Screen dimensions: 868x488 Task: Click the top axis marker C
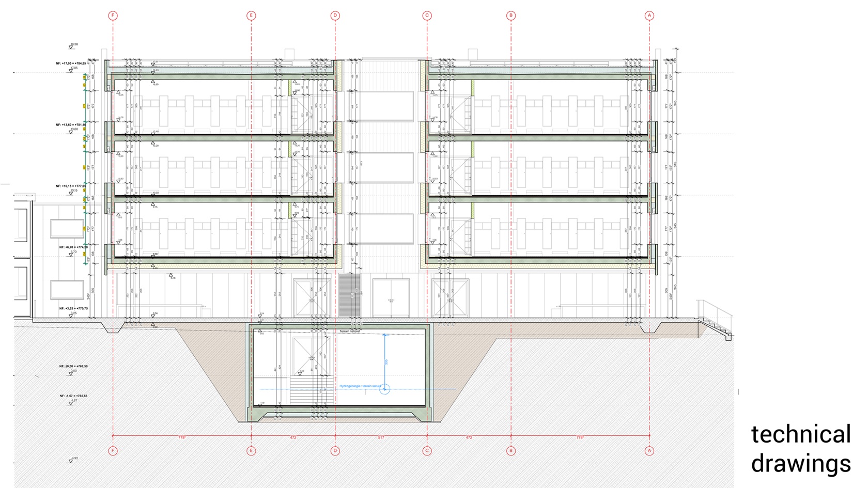tap(427, 15)
